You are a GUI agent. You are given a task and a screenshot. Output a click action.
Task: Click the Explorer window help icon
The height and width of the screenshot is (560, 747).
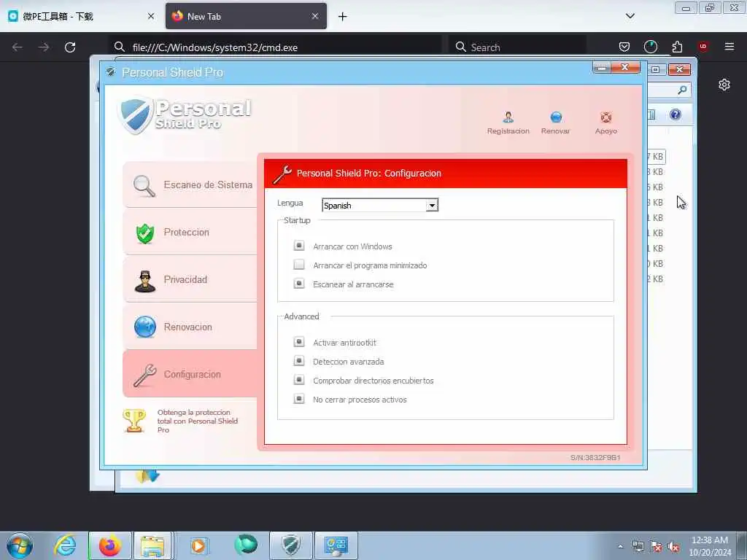[x=675, y=114]
